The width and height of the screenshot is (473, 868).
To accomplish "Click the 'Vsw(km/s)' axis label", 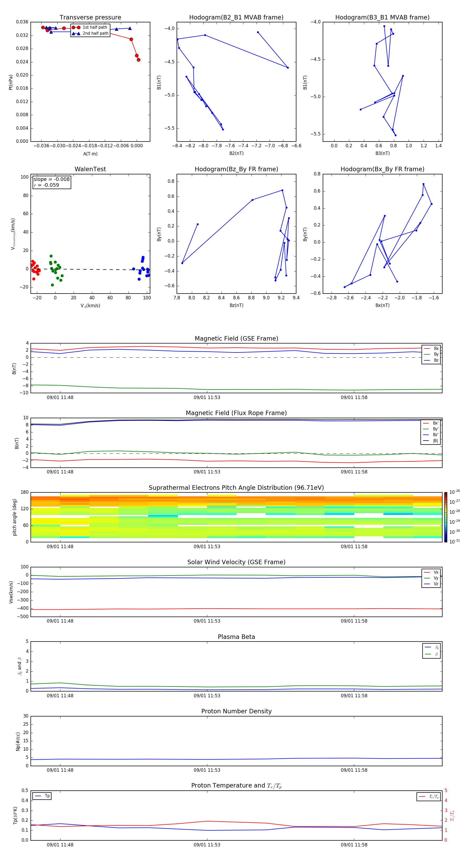I will (11, 592).
